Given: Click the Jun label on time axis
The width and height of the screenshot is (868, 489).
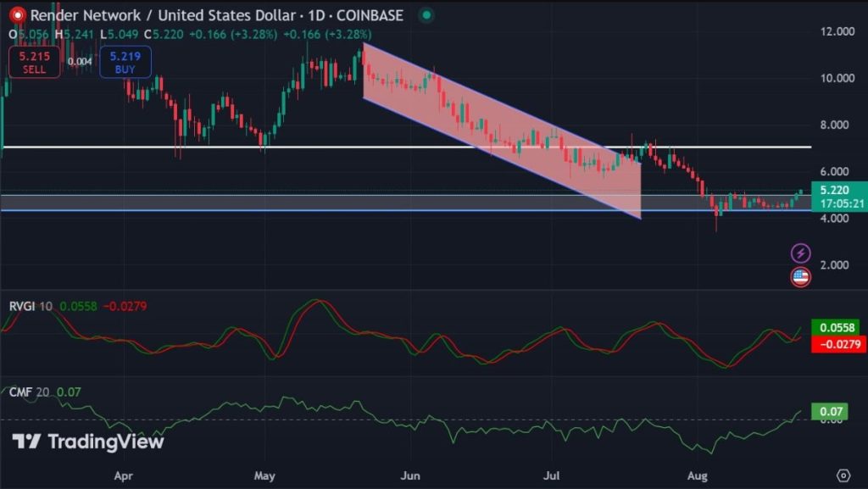Looking at the screenshot, I should click(410, 475).
